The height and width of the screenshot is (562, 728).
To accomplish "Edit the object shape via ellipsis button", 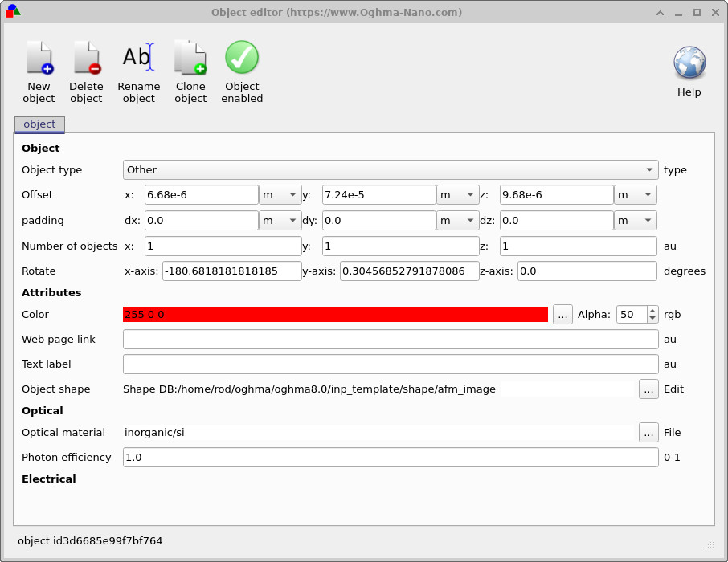I will (x=648, y=389).
